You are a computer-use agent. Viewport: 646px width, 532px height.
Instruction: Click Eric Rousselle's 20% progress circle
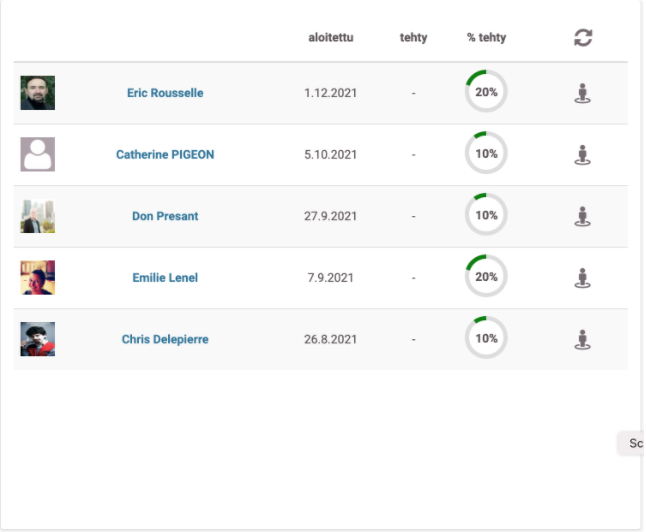click(x=486, y=92)
